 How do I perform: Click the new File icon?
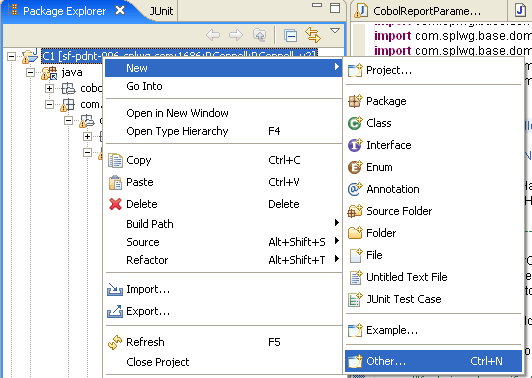(356, 255)
